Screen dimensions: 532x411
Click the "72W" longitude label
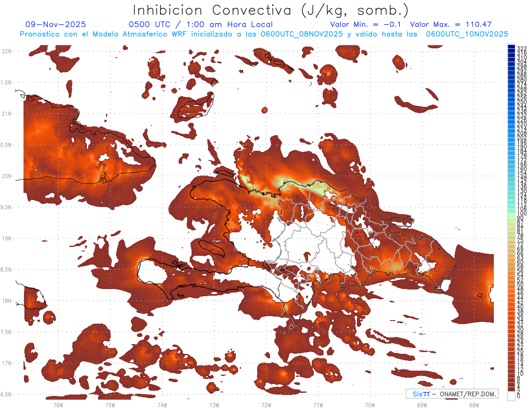tap(266, 404)
